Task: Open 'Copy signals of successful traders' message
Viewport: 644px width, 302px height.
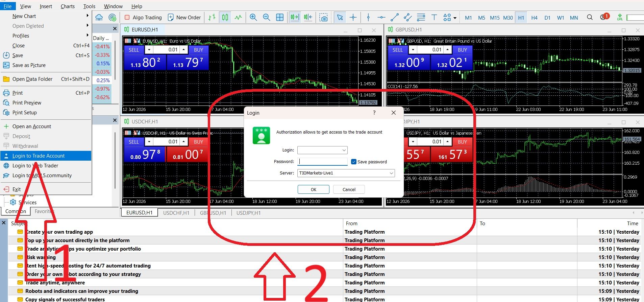Action: pos(65,299)
